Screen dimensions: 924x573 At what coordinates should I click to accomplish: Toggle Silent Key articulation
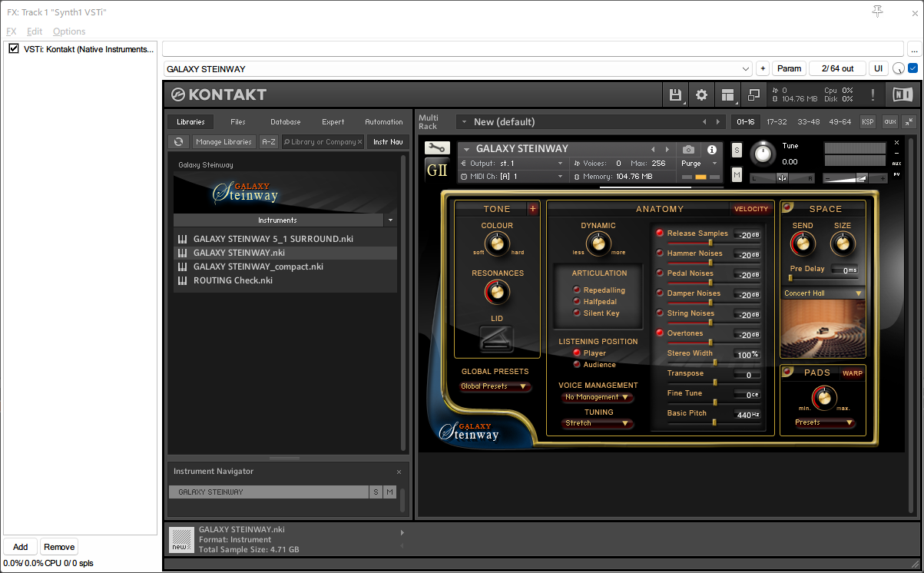click(x=577, y=313)
